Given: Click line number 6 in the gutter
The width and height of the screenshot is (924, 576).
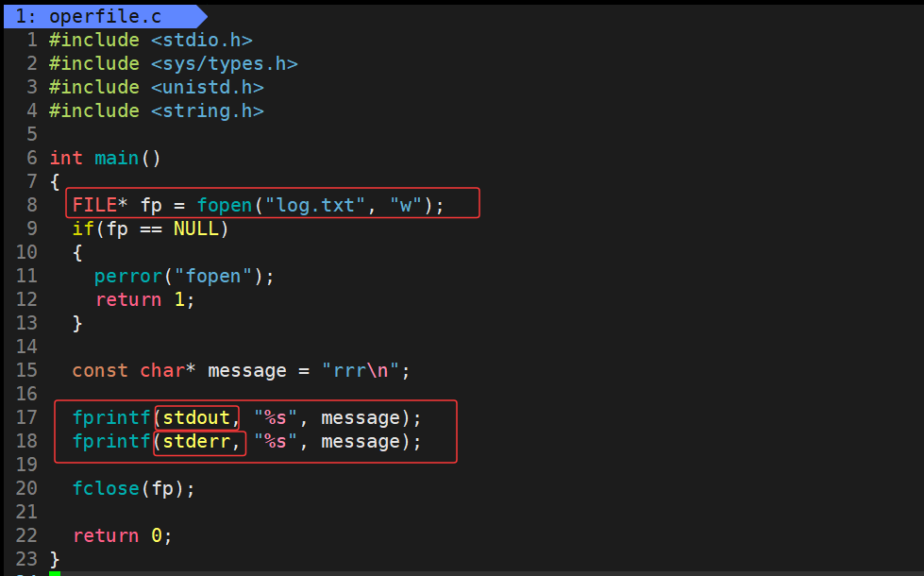Looking at the screenshot, I should [x=33, y=158].
